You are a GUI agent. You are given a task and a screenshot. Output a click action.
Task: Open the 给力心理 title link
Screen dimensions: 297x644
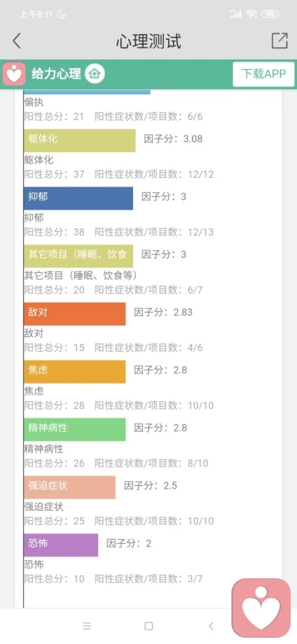(x=56, y=74)
